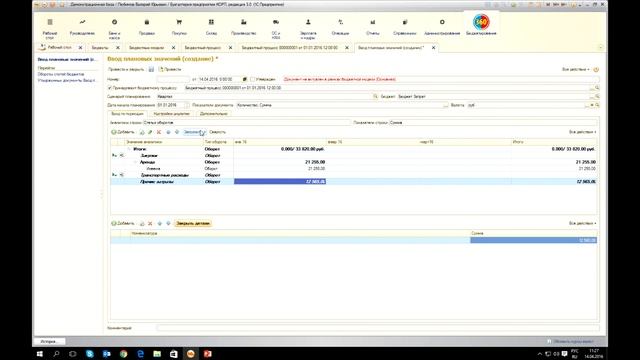The width and height of the screenshot is (640, 360).
Task: Open PowerPoint from the taskbar
Action: click(x=207, y=354)
